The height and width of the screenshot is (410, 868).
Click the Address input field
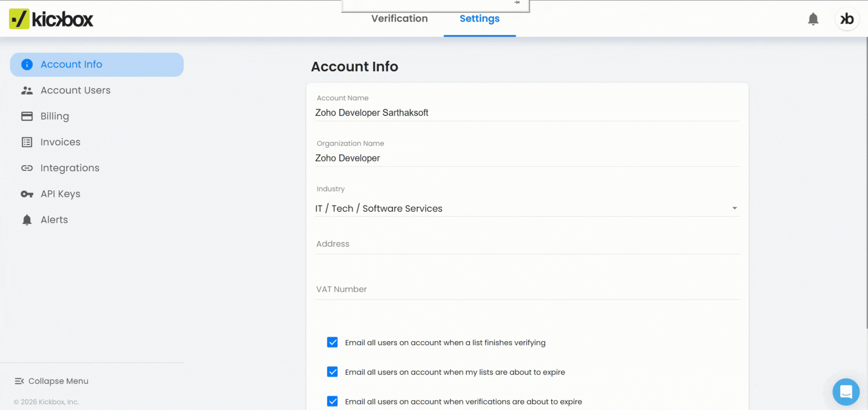pyautogui.click(x=527, y=244)
